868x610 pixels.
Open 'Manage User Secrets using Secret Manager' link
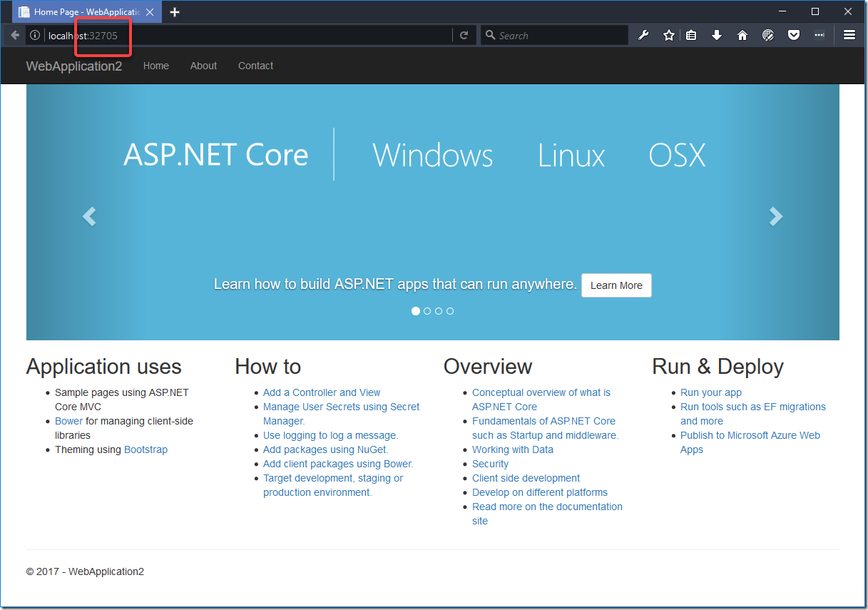click(x=342, y=414)
